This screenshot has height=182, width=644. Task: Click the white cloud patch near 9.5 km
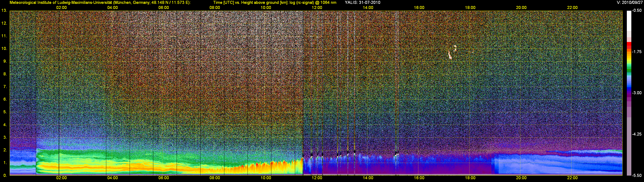click(x=450, y=55)
